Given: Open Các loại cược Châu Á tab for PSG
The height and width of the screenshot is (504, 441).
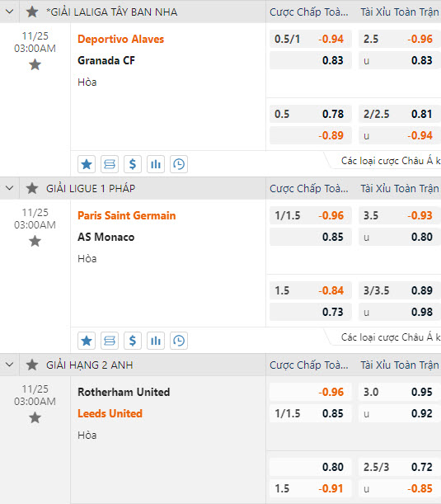Looking at the screenshot, I should point(390,337).
